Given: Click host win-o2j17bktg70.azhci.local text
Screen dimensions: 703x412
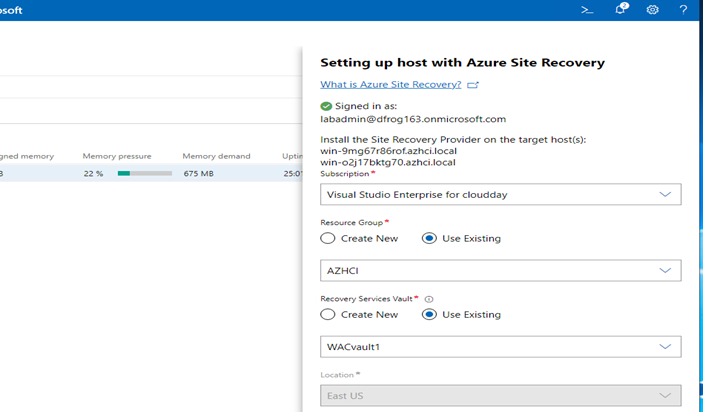Looking at the screenshot, I should (388, 162).
